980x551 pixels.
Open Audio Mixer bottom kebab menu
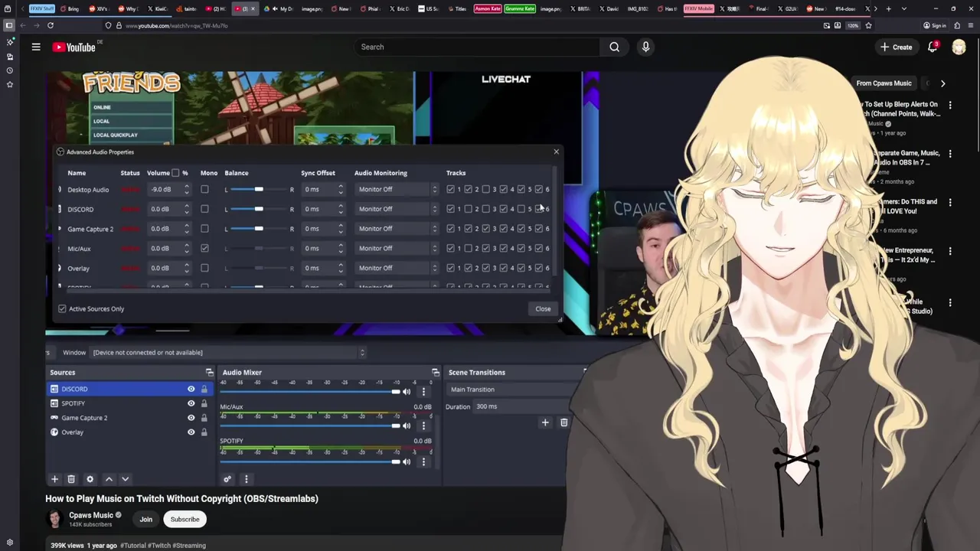tap(246, 479)
